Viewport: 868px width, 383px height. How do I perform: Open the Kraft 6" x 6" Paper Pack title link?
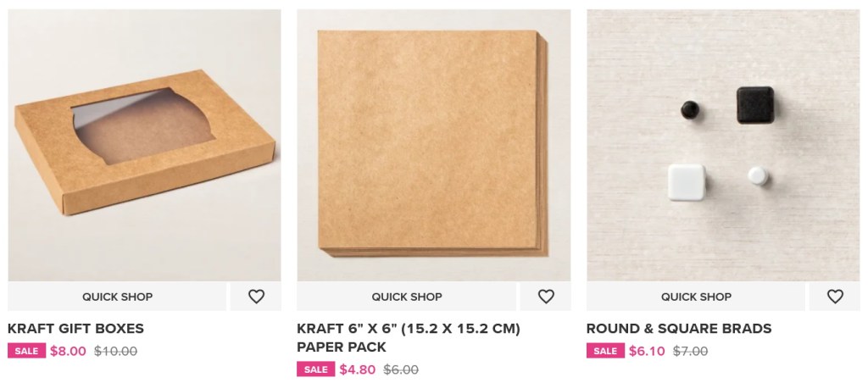(409, 337)
